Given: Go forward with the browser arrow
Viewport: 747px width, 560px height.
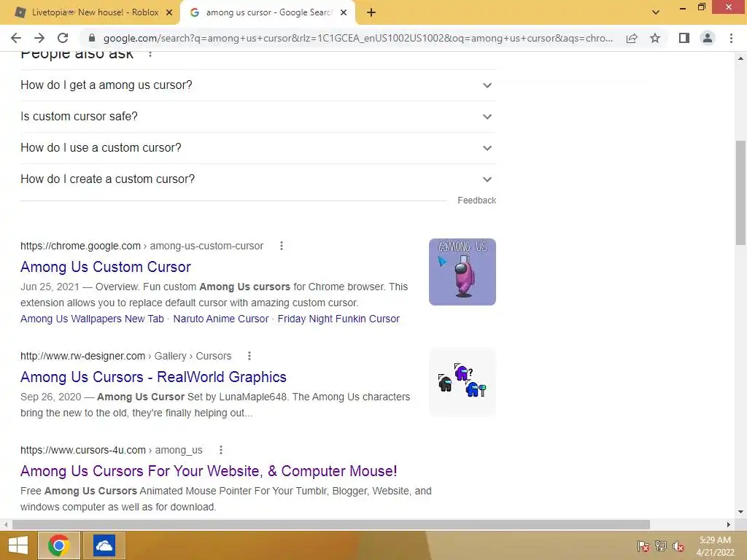Looking at the screenshot, I should point(39,38).
